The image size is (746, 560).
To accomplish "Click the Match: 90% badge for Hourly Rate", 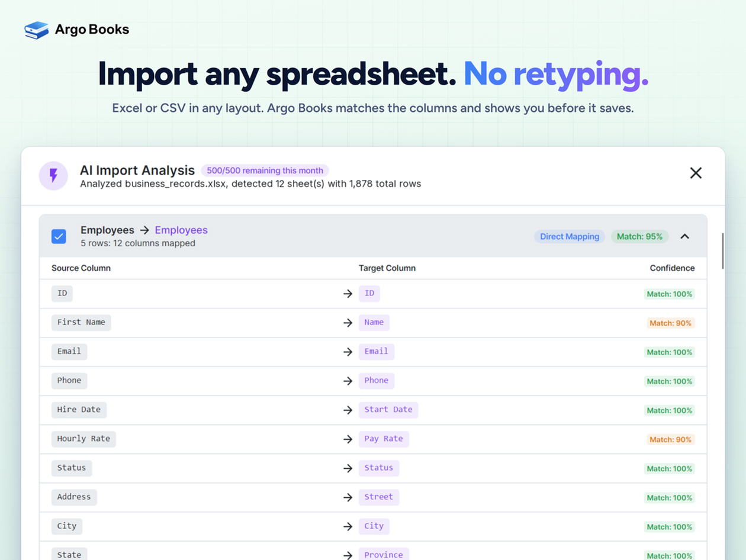I will point(671,439).
